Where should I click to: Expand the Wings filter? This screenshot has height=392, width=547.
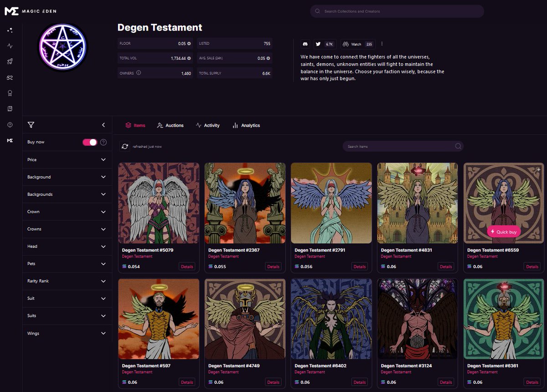click(x=67, y=333)
